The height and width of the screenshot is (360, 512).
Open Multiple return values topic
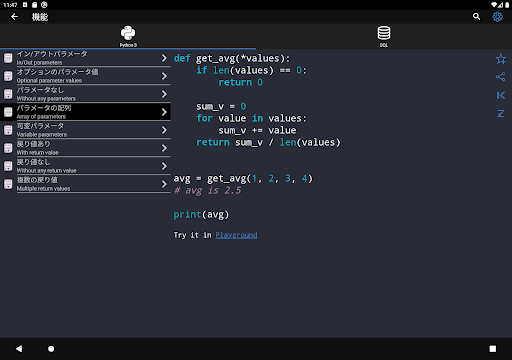pos(85,184)
